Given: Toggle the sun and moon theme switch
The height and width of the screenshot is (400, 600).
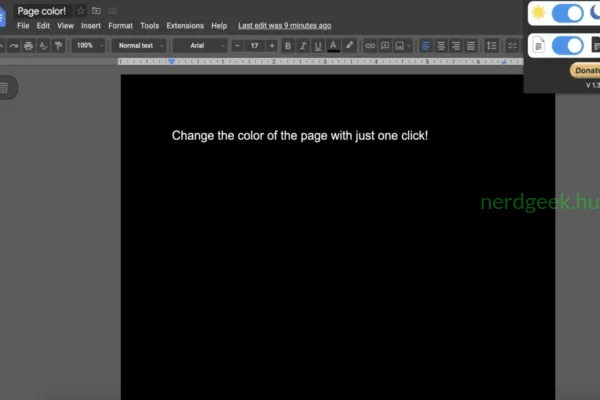Looking at the screenshot, I should (x=567, y=13).
